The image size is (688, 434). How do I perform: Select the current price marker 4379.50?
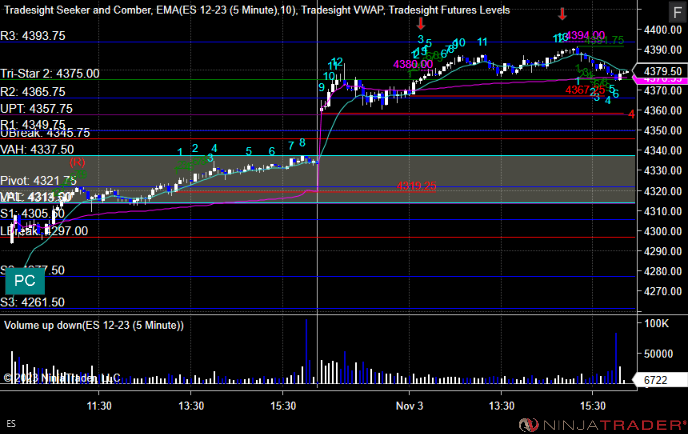(663, 71)
